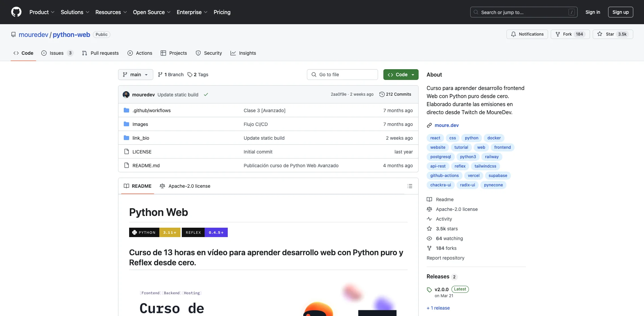Click the pynecone topic tag
The image size is (644, 316).
493,185
